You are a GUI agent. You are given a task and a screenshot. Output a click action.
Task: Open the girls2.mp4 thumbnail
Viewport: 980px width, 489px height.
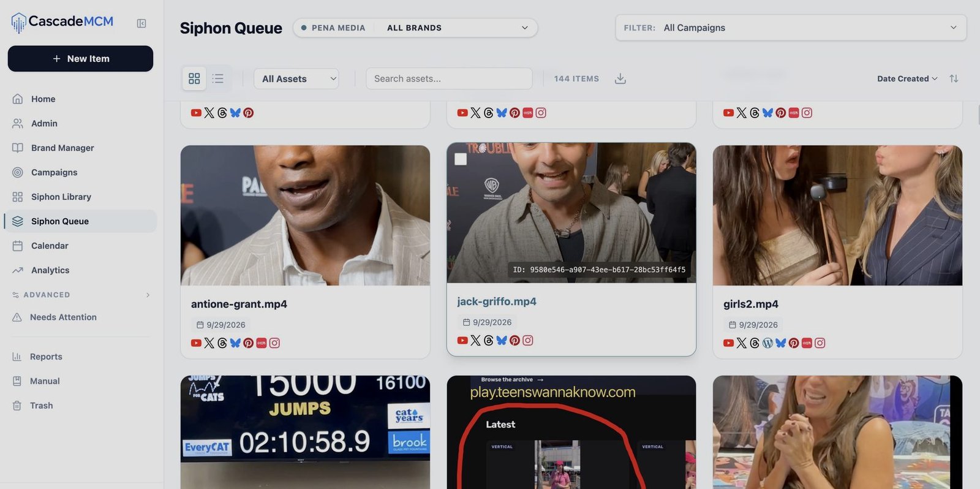pyautogui.click(x=837, y=215)
